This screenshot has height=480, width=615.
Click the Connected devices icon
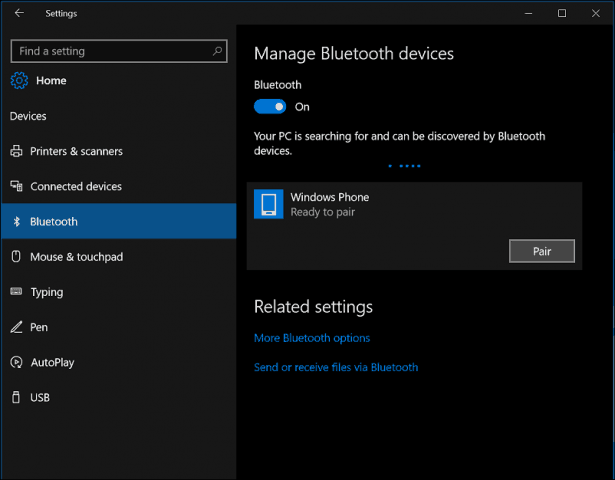click(x=16, y=186)
